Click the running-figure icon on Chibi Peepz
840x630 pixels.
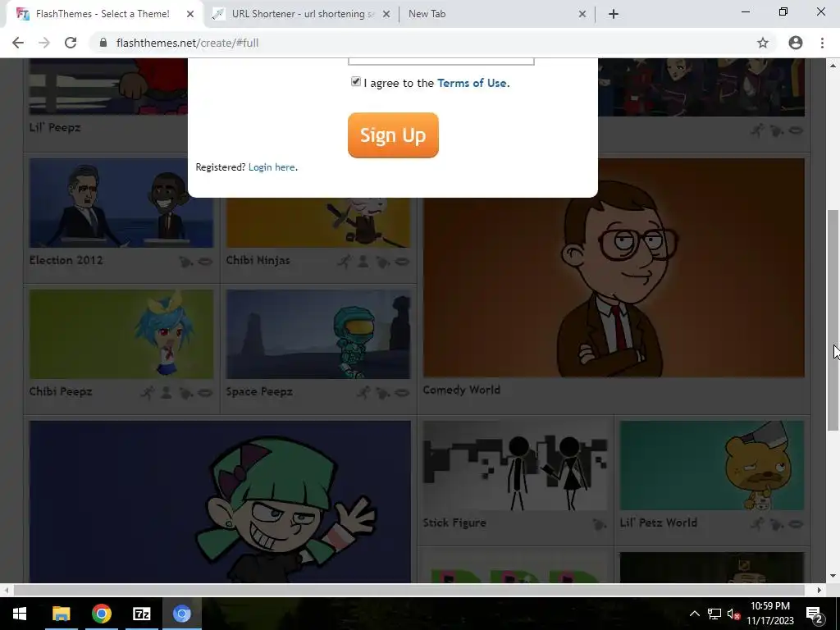coord(148,393)
